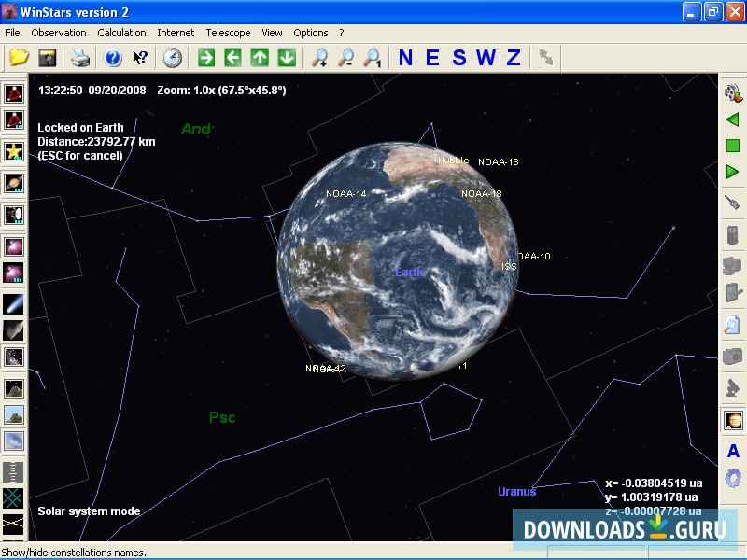Open the date and time clock icon
Image resolution: width=747 pixels, height=560 pixels.
172,58
